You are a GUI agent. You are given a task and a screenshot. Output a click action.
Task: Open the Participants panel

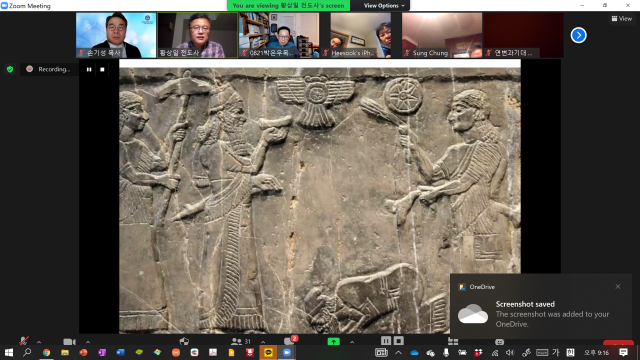pos(241,341)
